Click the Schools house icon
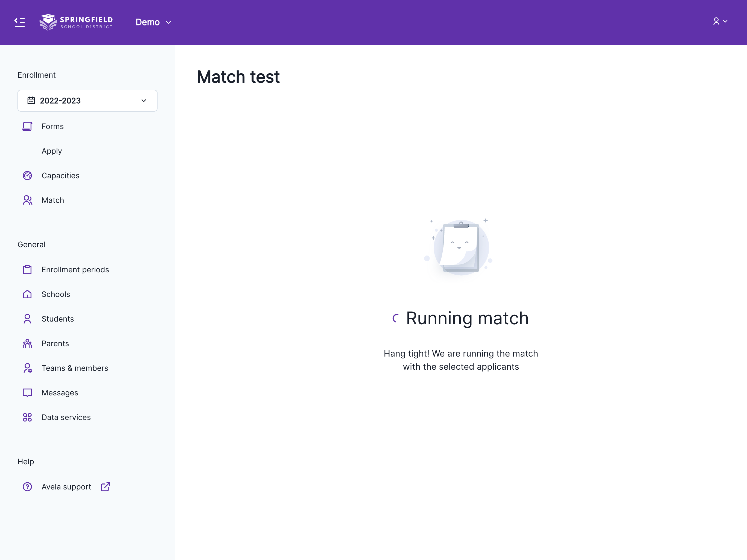This screenshot has height=560, width=747. point(27,294)
